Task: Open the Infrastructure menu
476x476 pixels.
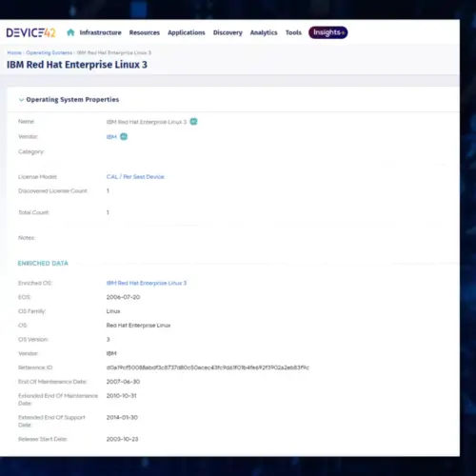Action: point(100,32)
